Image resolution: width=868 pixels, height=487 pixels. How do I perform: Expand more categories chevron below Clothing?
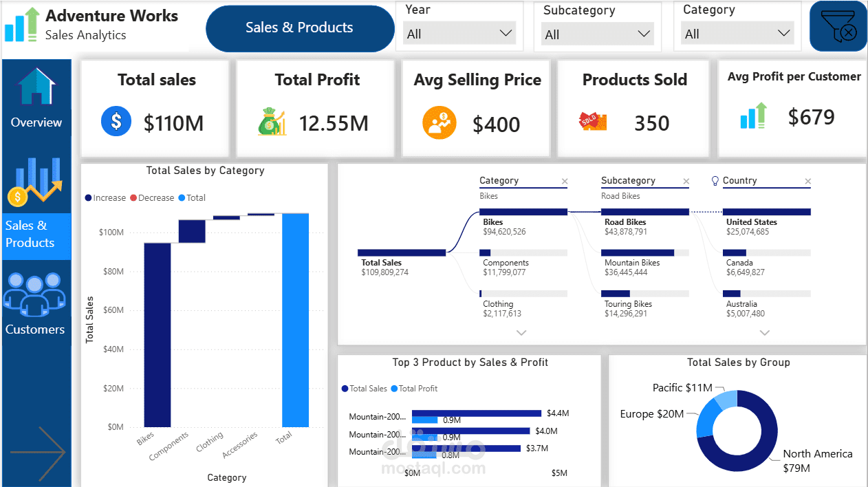click(521, 333)
